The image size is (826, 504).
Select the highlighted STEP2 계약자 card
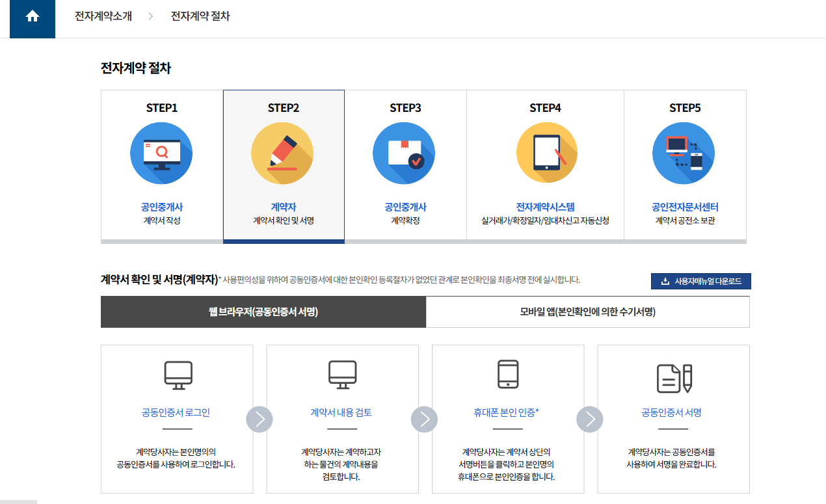pos(282,166)
